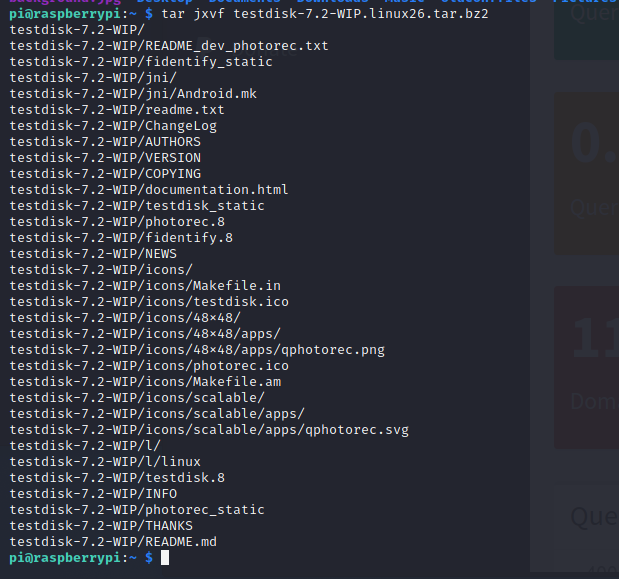
Task: Click the photorec.8 output line
Action: click(x=116, y=222)
